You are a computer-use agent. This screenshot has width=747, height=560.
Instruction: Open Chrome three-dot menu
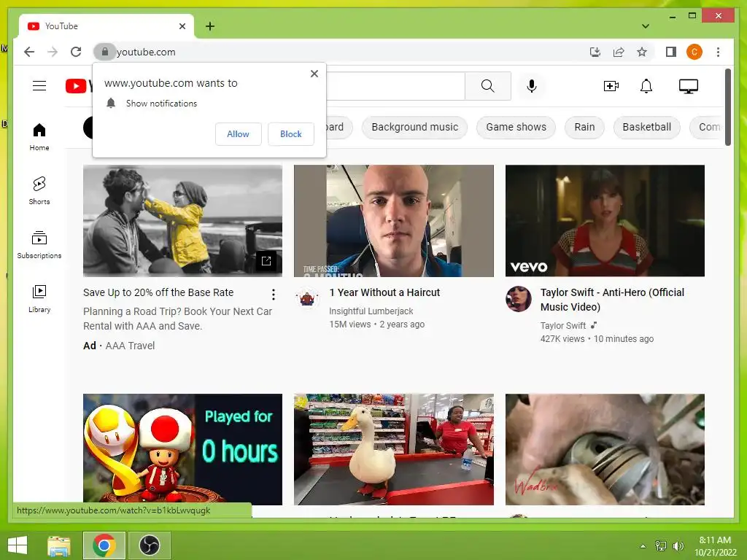pos(718,52)
